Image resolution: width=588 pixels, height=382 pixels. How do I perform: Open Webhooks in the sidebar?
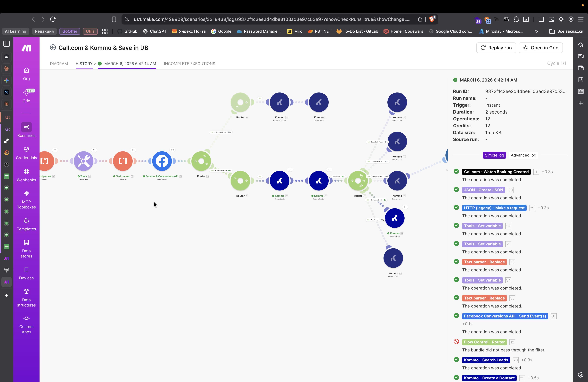[26, 175]
